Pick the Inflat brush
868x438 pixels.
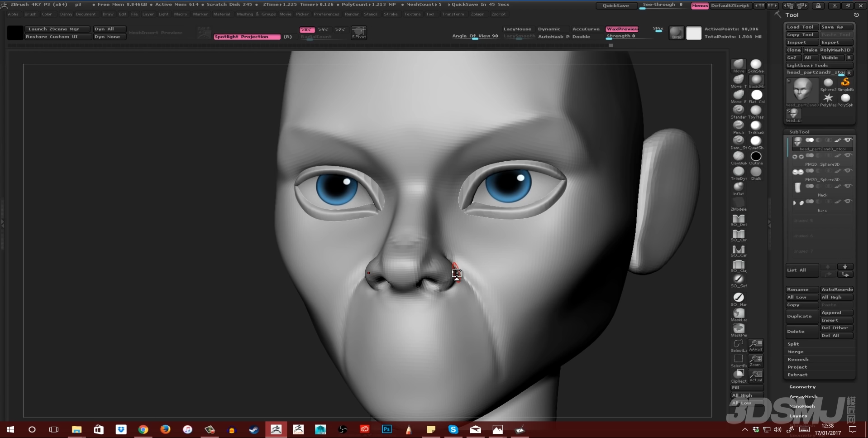[739, 187]
